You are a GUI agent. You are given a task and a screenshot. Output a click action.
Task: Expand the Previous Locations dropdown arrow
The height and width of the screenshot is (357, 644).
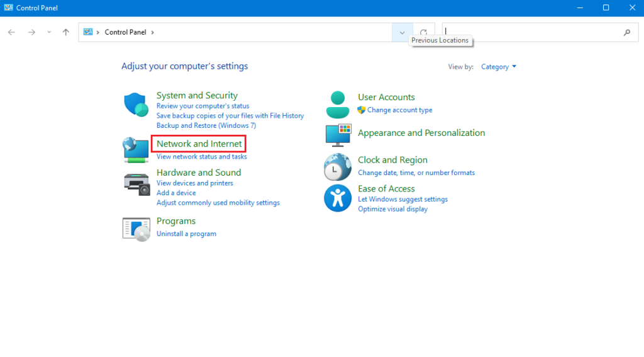click(402, 32)
